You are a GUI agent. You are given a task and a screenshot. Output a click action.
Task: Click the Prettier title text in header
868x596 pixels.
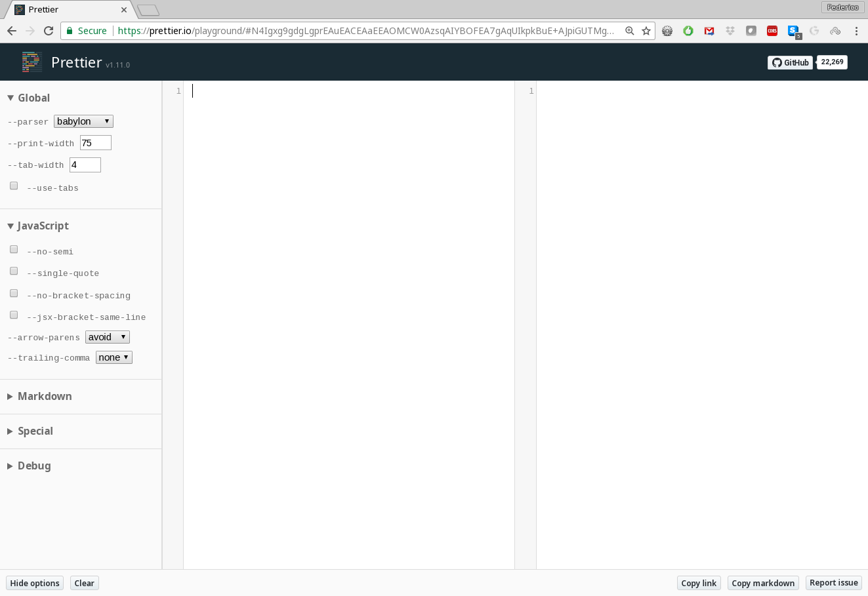77,62
